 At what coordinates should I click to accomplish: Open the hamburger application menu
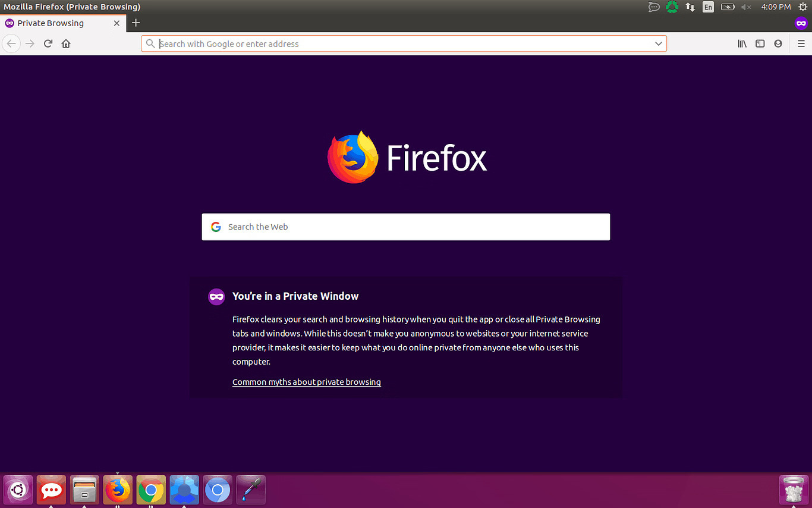coord(801,43)
